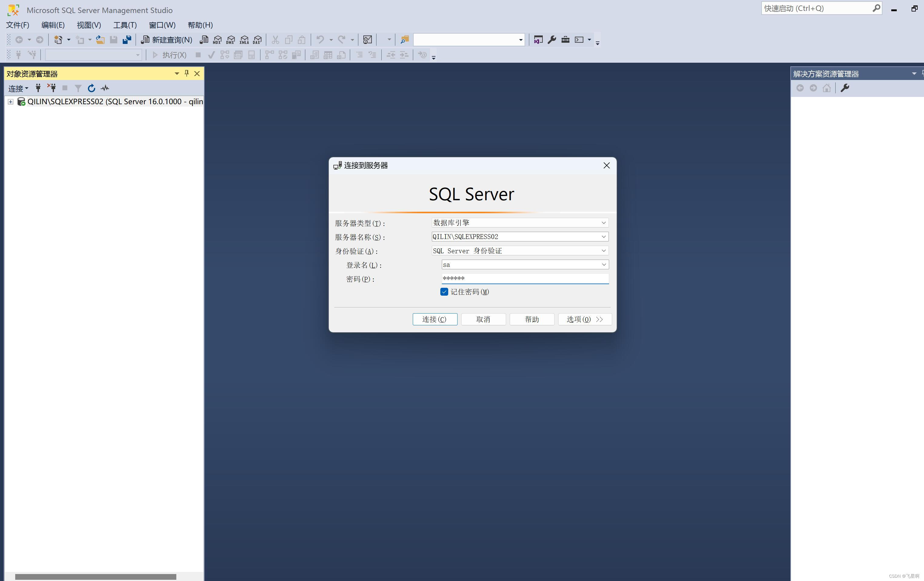The height and width of the screenshot is (581, 924).
Task: Open the 工具(T) menu
Action: click(x=125, y=25)
